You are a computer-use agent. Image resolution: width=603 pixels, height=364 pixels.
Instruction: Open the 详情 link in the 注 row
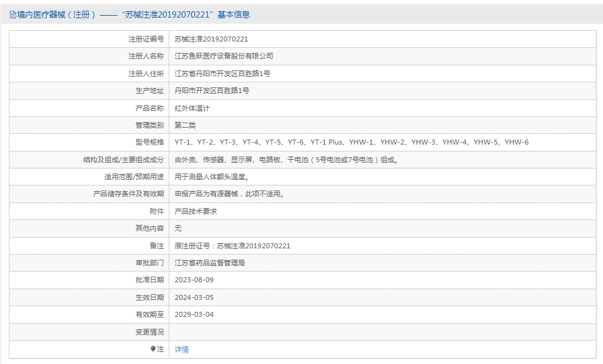pos(181,350)
